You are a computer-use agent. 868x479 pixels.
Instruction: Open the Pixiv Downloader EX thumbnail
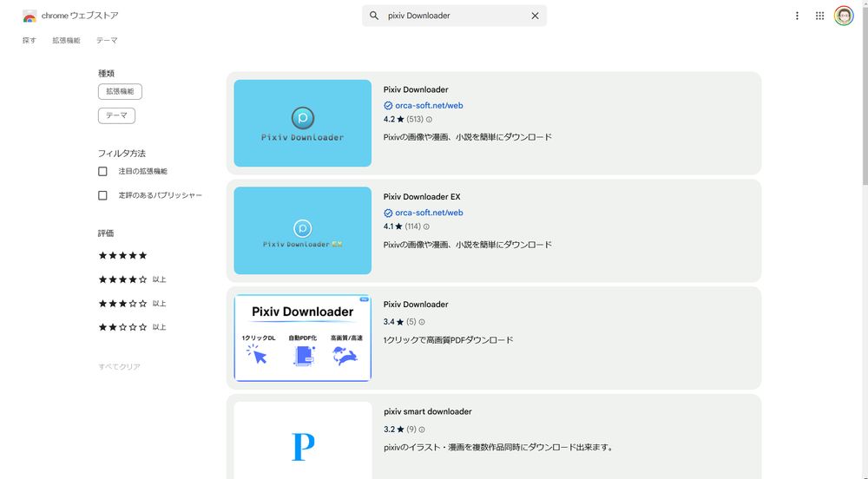pyautogui.click(x=303, y=231)
